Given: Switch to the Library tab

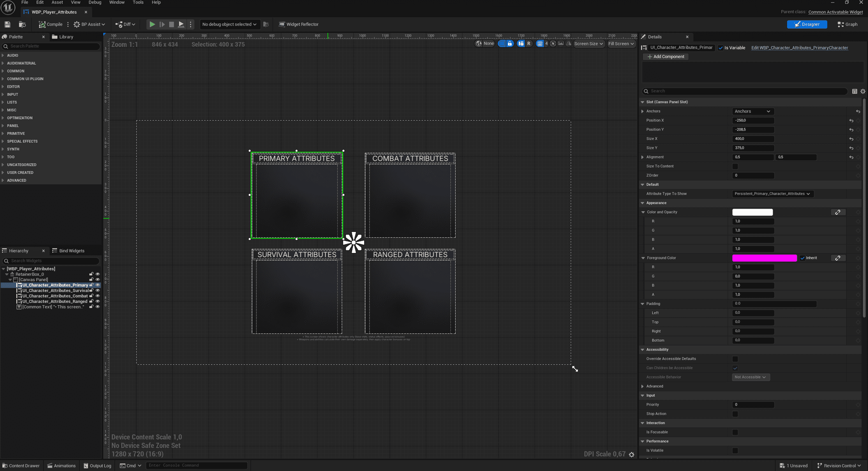Looking at the screenshot, I should (x=62, y=37).
